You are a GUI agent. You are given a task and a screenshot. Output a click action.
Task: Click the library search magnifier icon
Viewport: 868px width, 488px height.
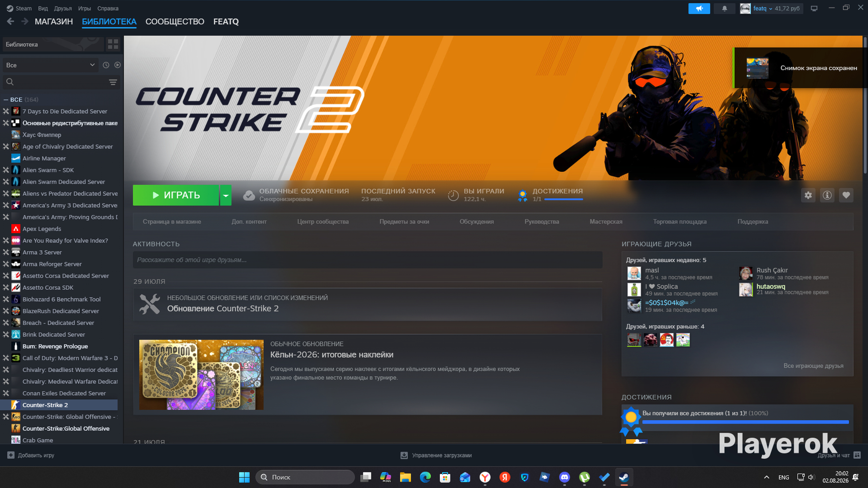click(x=10, y=82)
